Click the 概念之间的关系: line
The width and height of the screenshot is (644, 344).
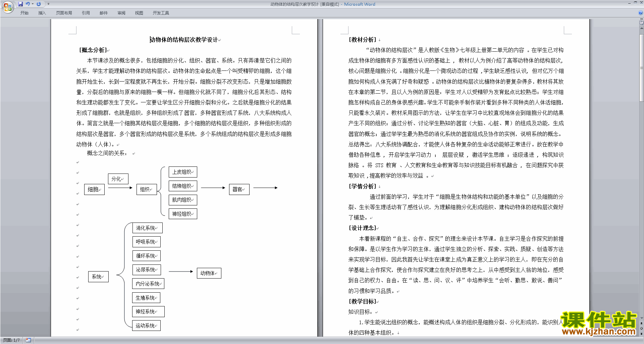pos(107,153)
